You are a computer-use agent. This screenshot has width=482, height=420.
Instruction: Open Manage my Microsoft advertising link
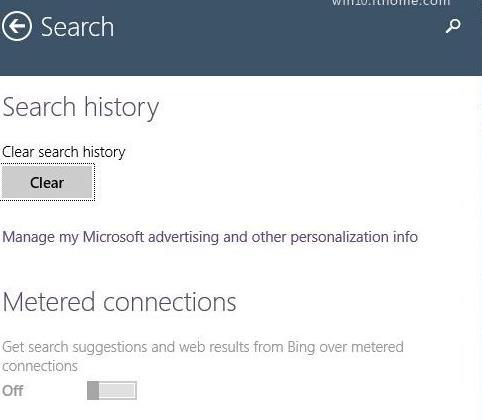click(x=210, y=237)
